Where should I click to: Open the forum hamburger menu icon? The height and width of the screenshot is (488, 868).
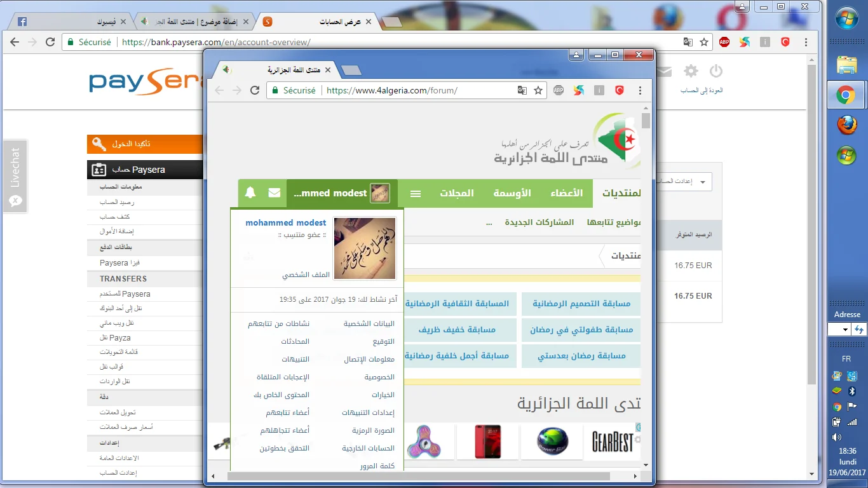(416, 194)
